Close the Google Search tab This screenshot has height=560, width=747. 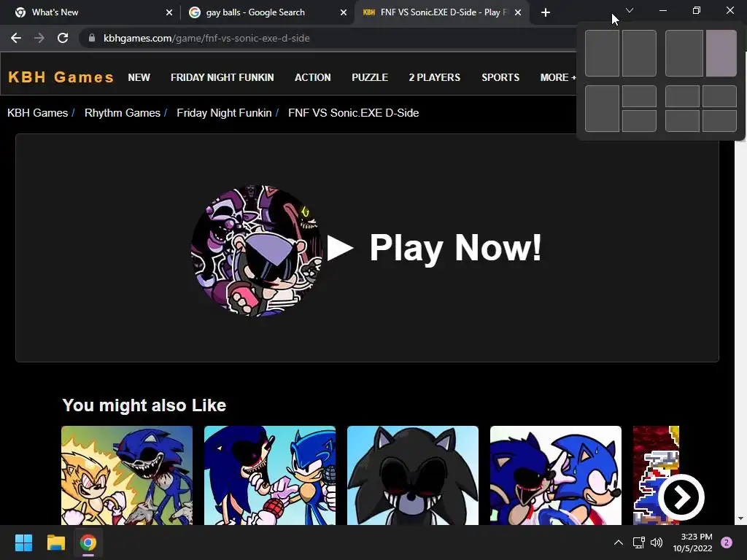(344, 12)
